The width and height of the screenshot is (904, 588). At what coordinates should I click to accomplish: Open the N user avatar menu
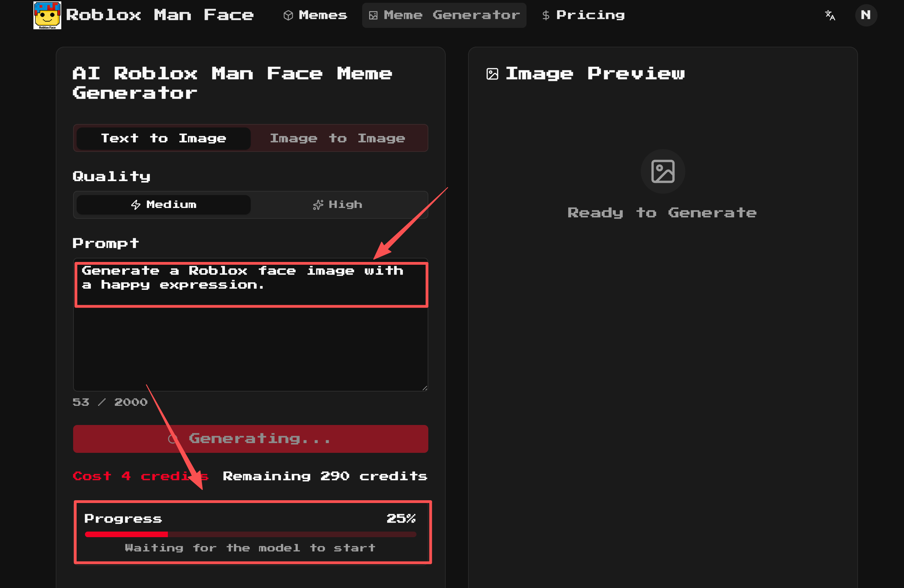tap(866, 15)
